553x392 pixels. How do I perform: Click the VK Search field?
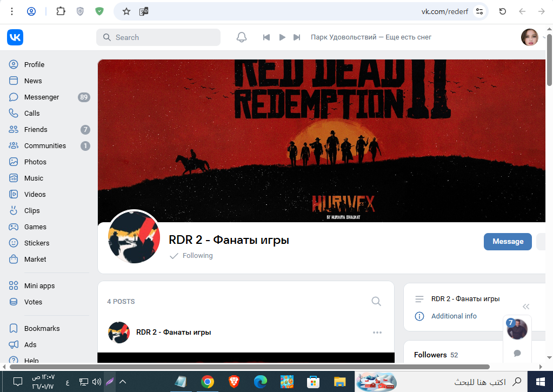coord(158,37)
